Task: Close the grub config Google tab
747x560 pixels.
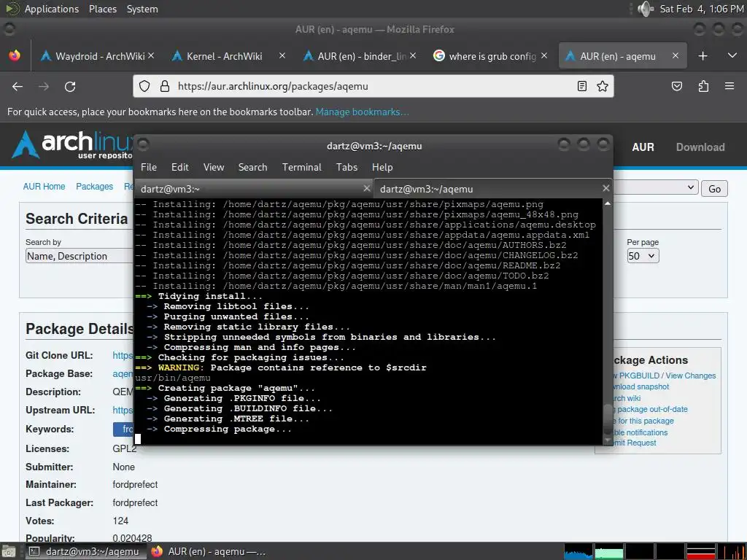Action: pyautogui.click(x=544, y=55)
